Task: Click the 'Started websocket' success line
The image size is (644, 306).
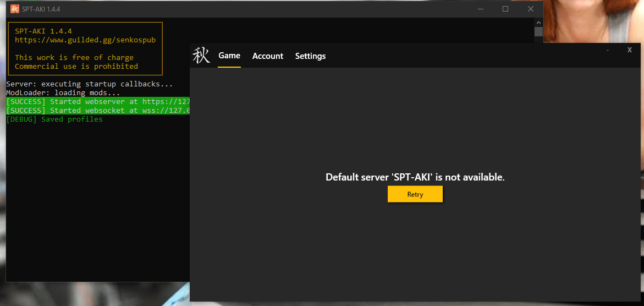Action: [x=98, y=111]
